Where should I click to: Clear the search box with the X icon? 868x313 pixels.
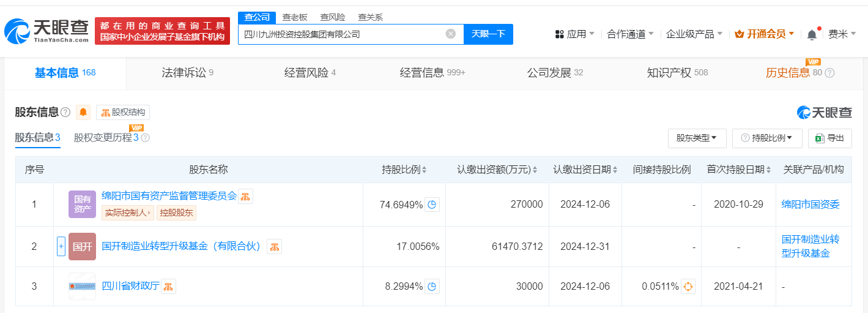(x=451, y=34)
